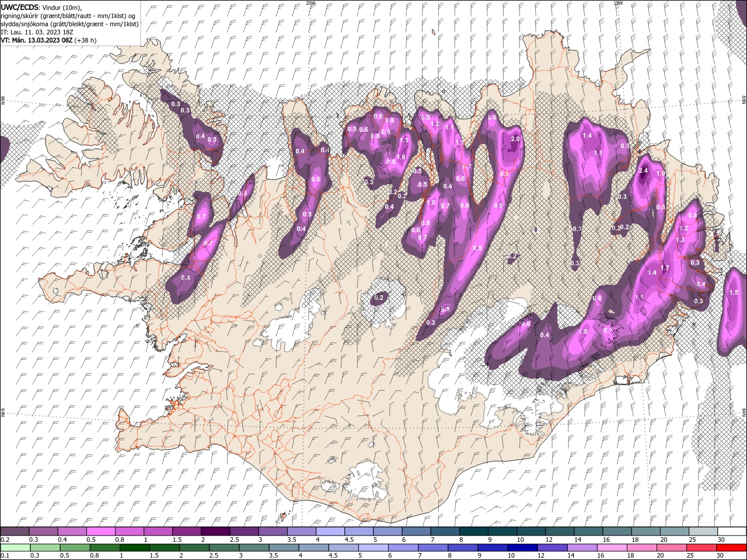Select the pink 18 rain legend swatch
Viewport: 747px width, 560px height.
pyautogui.click(x=642, y=548)
